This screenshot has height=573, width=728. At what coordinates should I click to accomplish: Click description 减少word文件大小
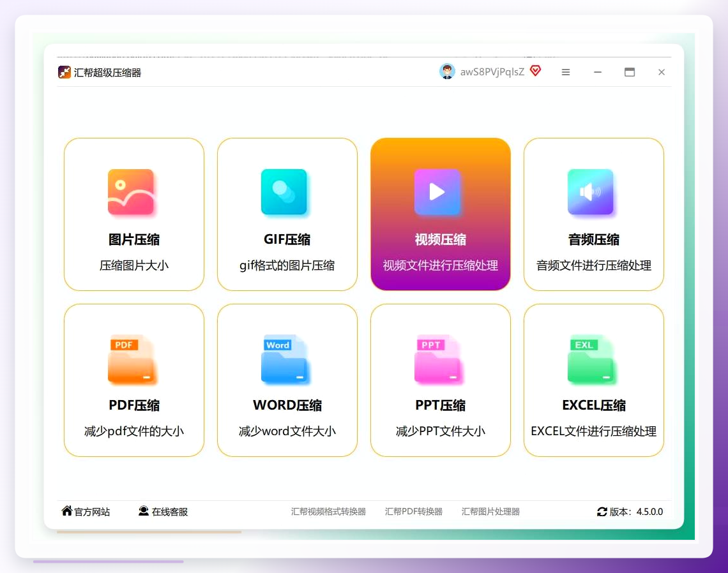coord(287,431)
